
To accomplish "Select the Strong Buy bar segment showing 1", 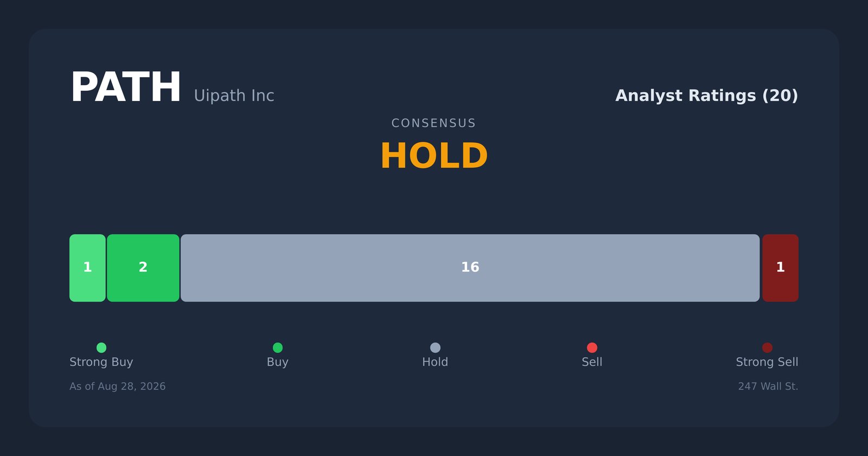I will (x=87, y=268).
